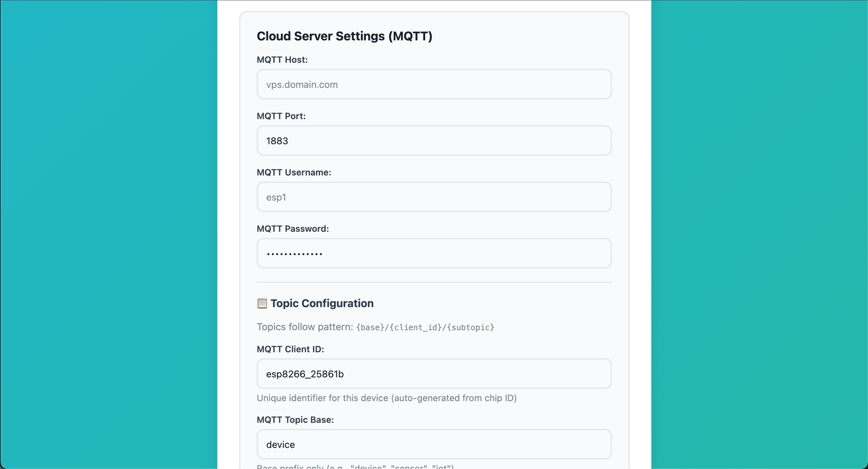The width and height of the screenshot is (868, 469).
Task: Focus the MQTT Password field
Action: tap(434, 253)
